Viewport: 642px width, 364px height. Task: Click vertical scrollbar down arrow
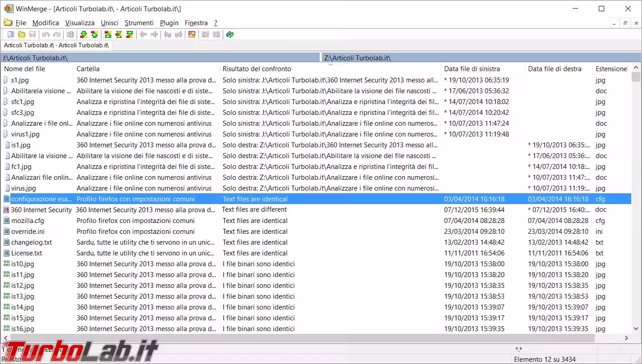pyautogui.click(x=636, y=329)
